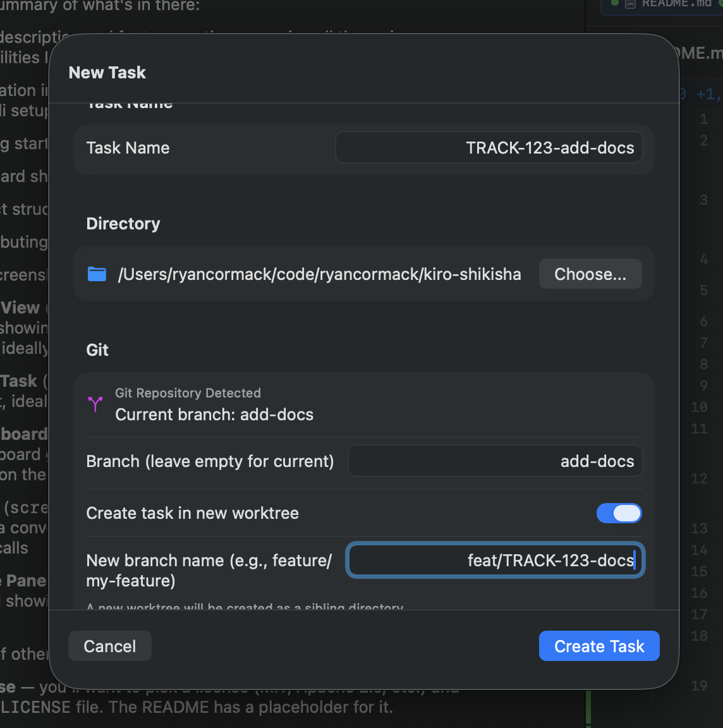
Task: Click the Current branch: add-docs text
Action: (214, 415)
